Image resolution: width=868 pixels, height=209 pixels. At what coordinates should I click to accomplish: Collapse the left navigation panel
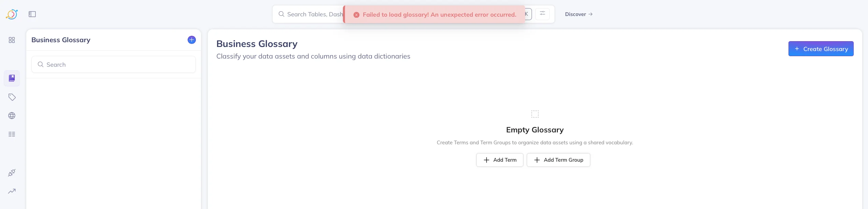coord(32,14)
